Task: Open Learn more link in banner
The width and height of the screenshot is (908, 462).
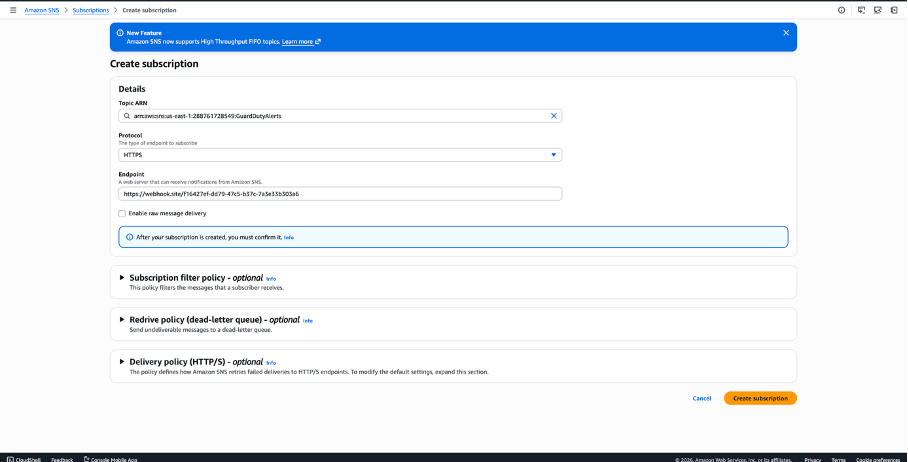Action: tap(300, 42)
